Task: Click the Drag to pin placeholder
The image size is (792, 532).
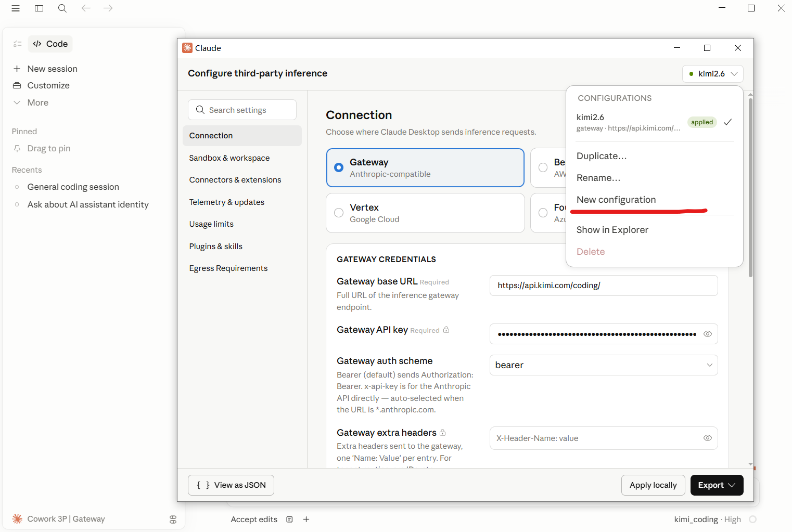Action: (49, 148)
